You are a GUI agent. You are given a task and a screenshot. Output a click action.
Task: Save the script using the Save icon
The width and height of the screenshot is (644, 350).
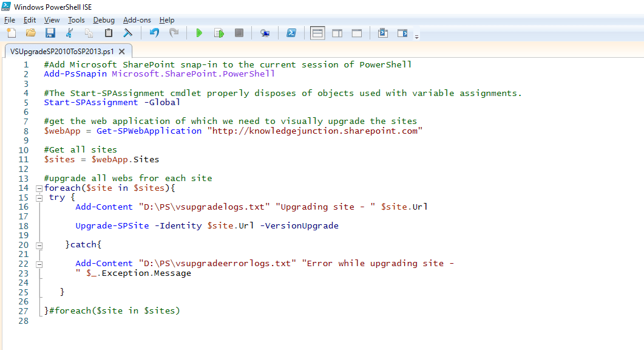[51, 33]
